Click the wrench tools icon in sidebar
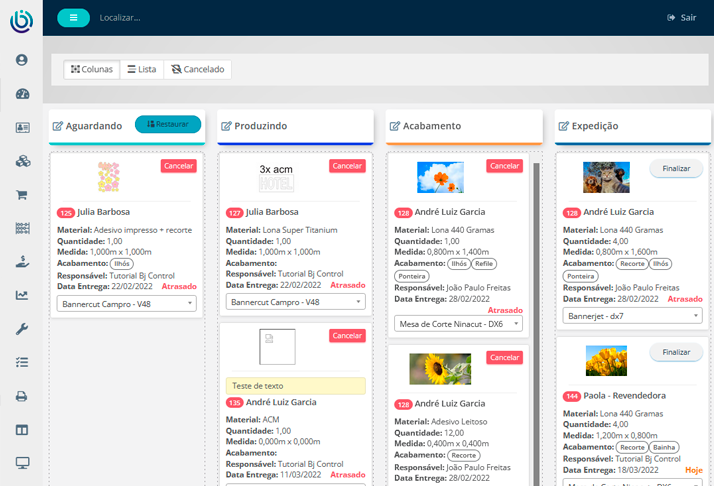714x486 pixels. (21, 329)
